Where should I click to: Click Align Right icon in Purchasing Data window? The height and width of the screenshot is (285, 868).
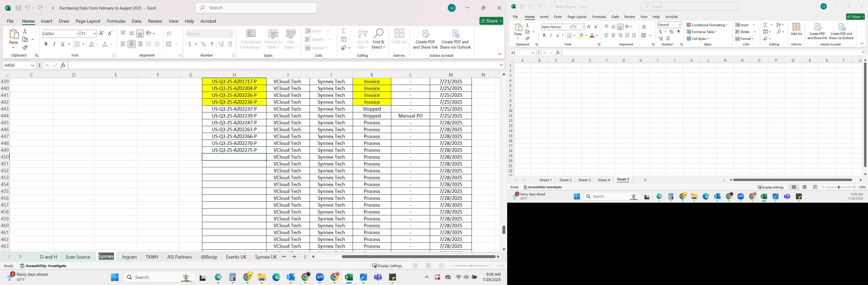140,44
